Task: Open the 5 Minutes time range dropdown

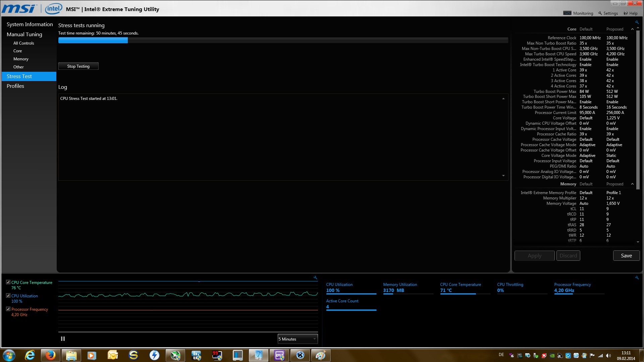Action: coord(298,339)
